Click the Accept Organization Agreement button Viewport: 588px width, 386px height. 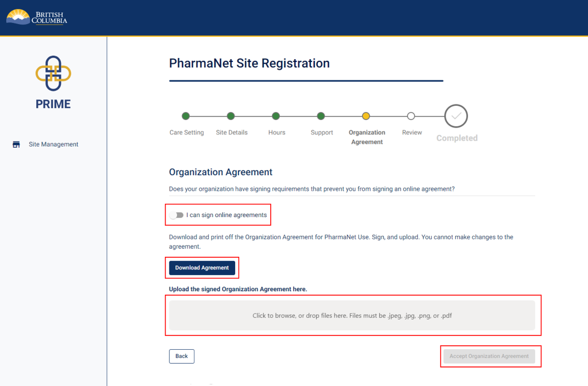(490, 356)
